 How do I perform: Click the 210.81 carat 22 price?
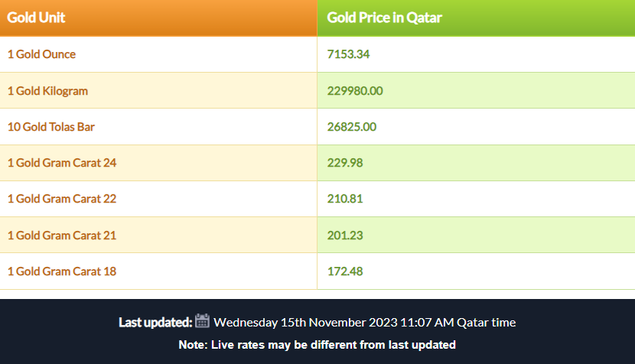click(x=345, y=199)
